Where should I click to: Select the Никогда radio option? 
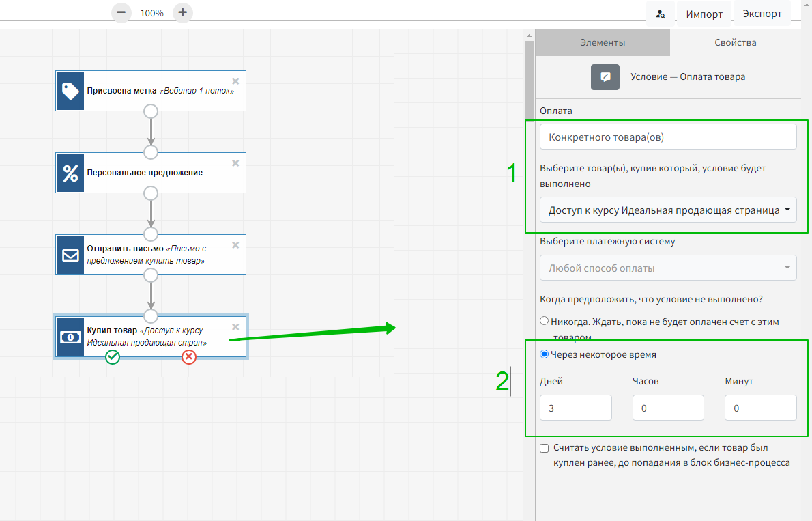coord(544,321)
